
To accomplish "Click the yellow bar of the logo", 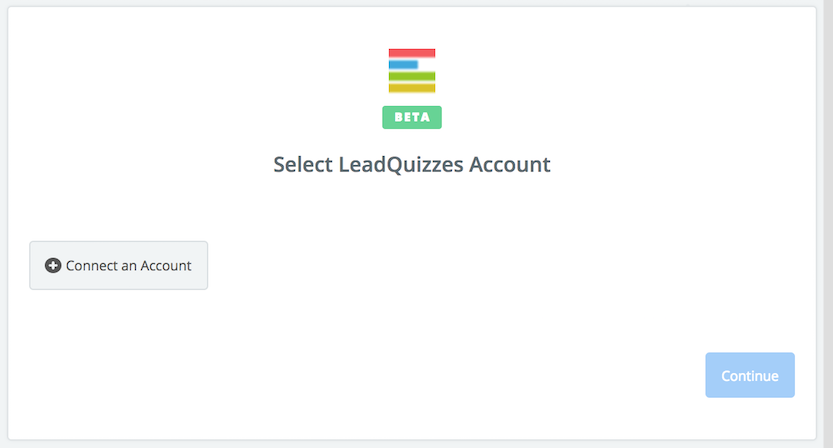I will tap(412, 88).
